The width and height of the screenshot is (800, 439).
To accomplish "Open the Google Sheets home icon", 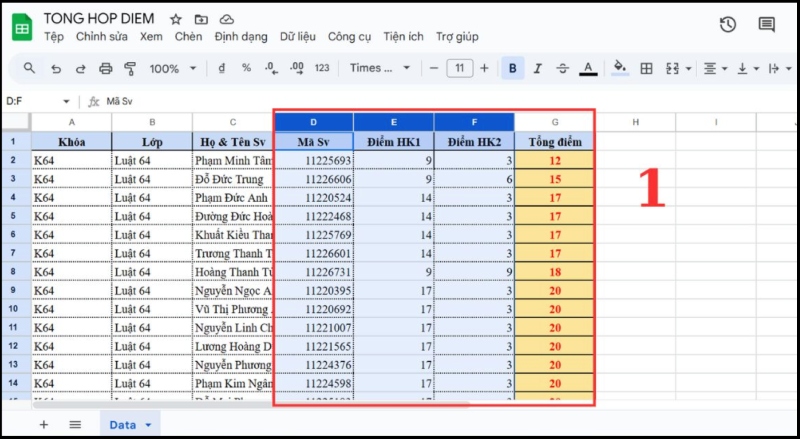I will coord(22,28).
